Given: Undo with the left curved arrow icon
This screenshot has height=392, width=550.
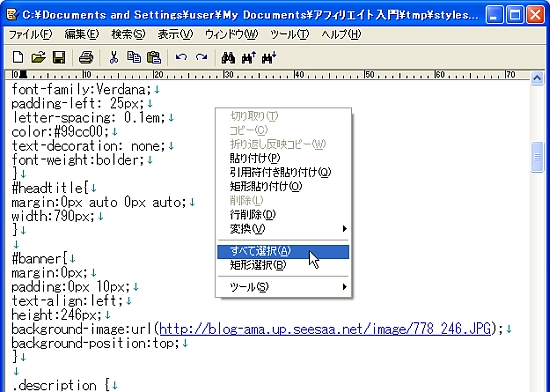Looking at the screenshot, I should point(181,57).
